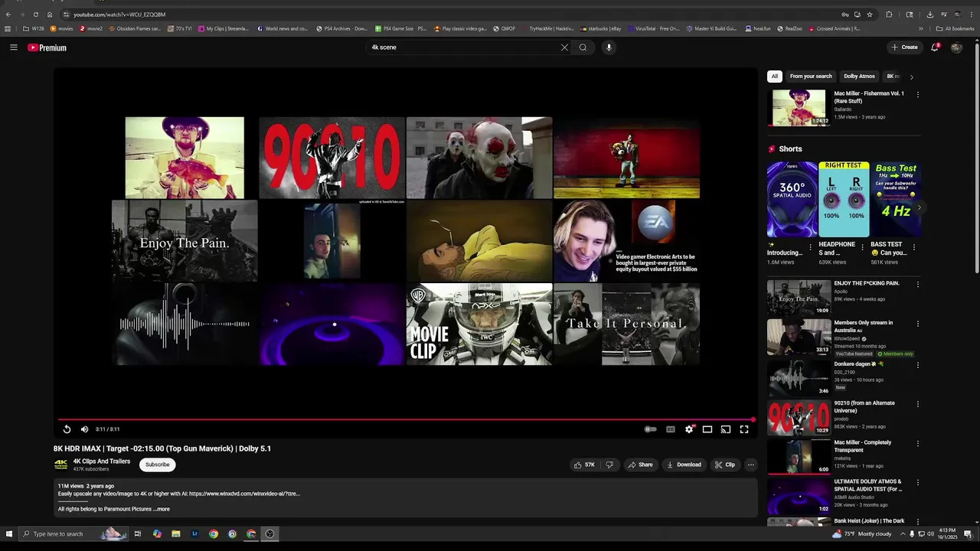Like the video with 57K likes
Screen dimensions: 980x551
[x=584, y=465]
